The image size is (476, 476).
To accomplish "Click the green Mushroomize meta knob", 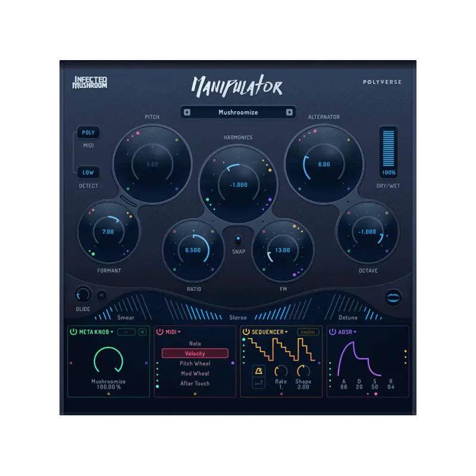I will click(x=108, y=360).
